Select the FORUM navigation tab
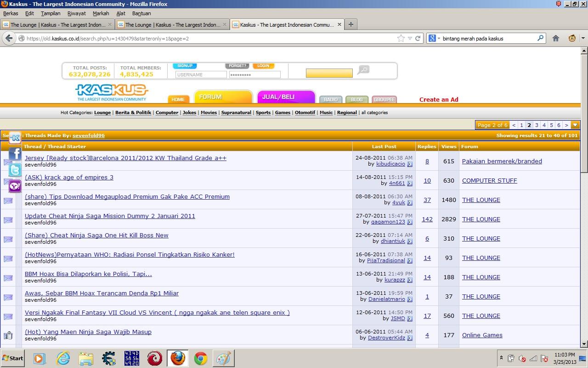This screenshot has height=368, width=588. pos(223,97)
